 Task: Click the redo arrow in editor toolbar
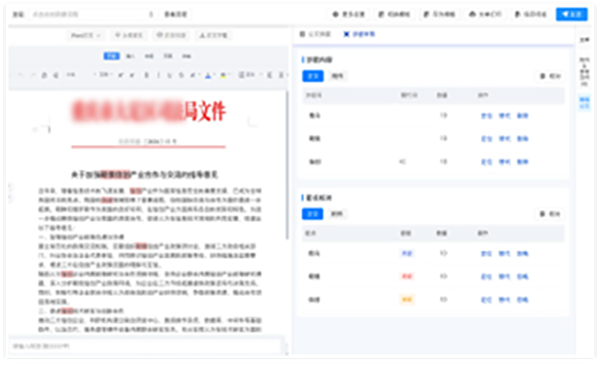click(33, 75)
